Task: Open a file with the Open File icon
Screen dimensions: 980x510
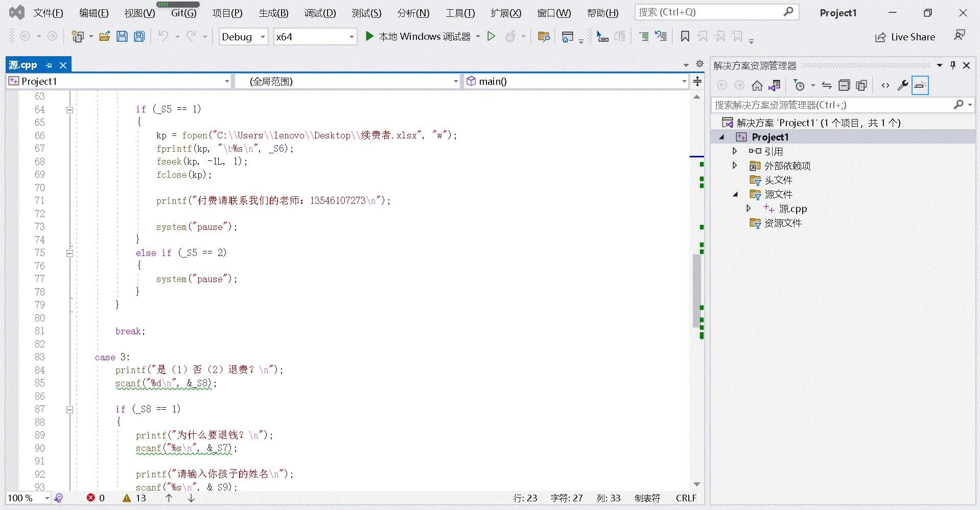Action: [x=105, y=36]
